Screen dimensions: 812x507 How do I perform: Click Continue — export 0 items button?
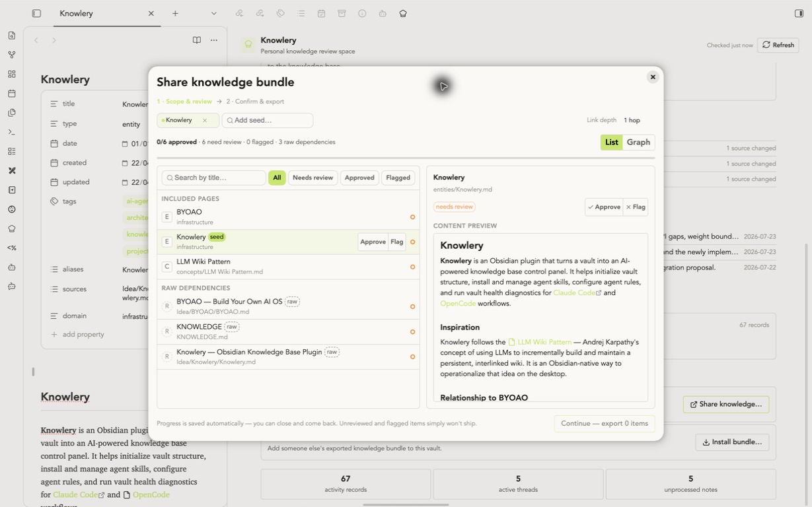click(x=605, y=423)
